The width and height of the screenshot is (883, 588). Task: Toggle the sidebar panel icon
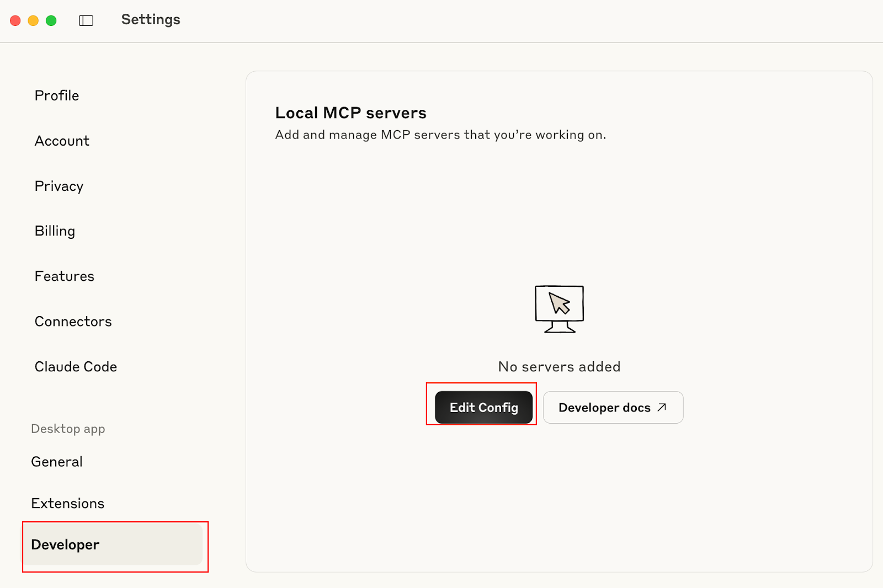pos(86,21)
